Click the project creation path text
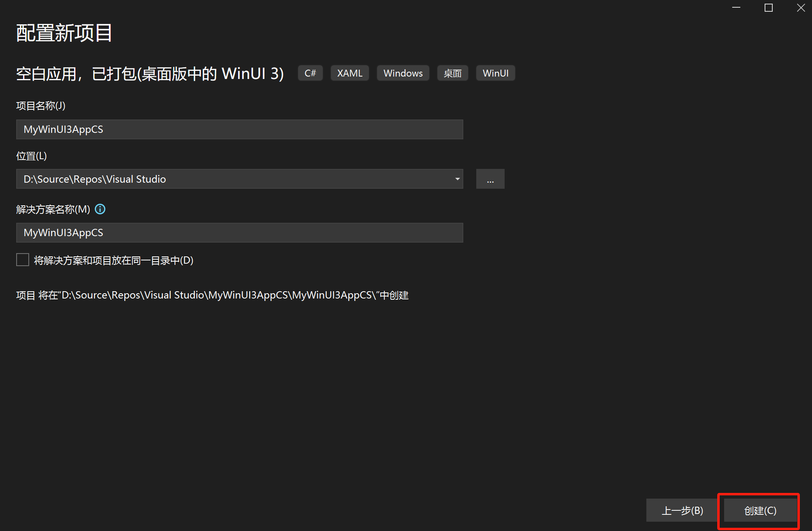The height and width of the screenshot is (531, 812). [x=212, y=295]
